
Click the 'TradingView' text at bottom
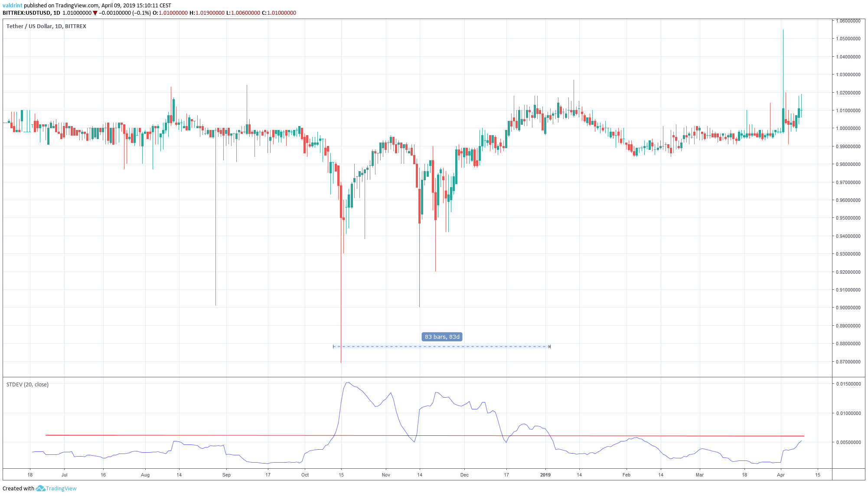point(61,488)
